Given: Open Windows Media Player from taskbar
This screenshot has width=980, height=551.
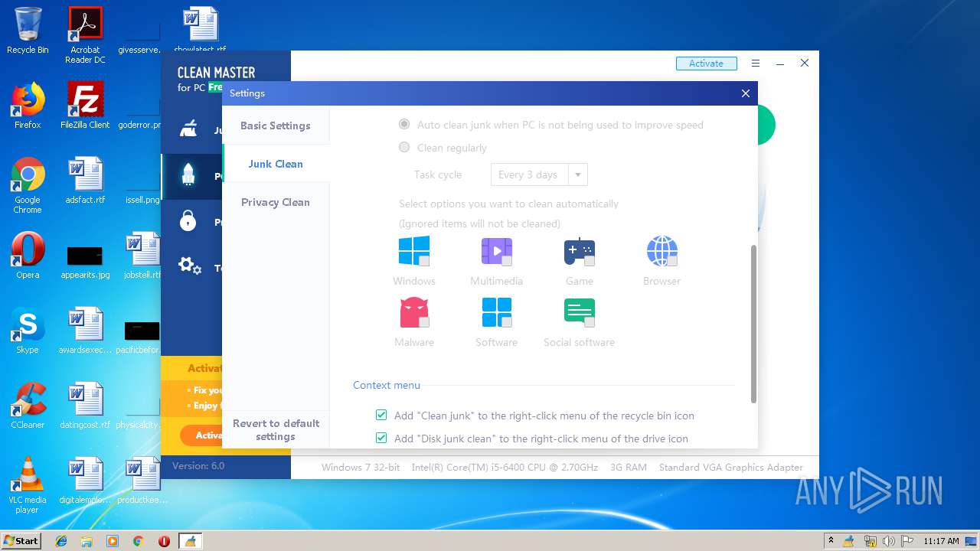Looking at the screenshot, I should 113,541.
